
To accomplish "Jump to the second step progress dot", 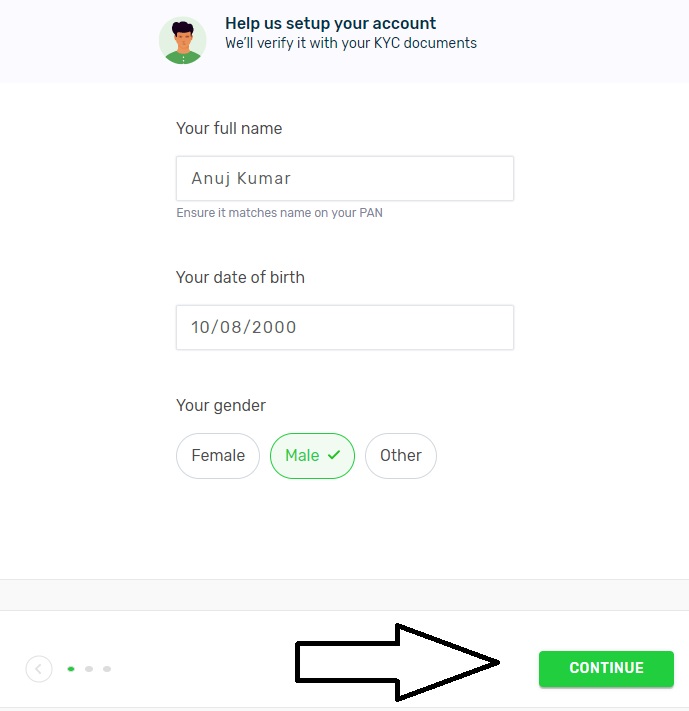I will [x=89, y=669].
